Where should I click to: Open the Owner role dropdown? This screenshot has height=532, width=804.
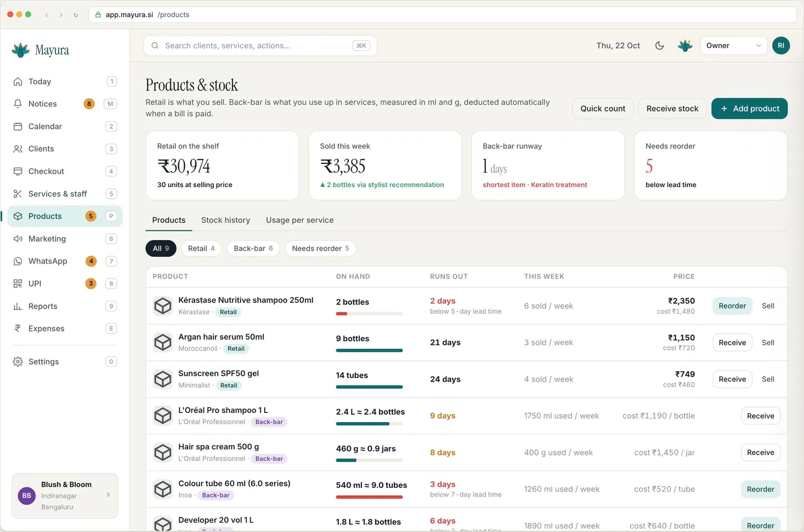click(x=734, y=46)
